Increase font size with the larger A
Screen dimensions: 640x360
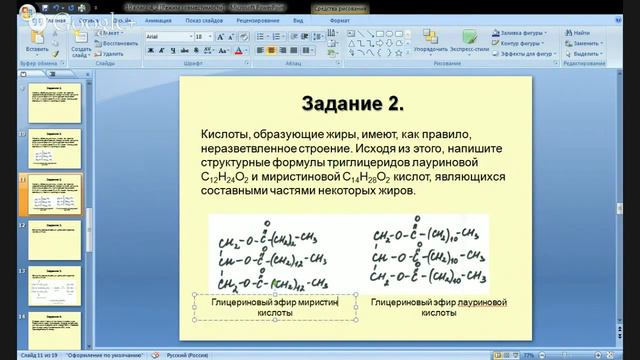coord(220,37)
